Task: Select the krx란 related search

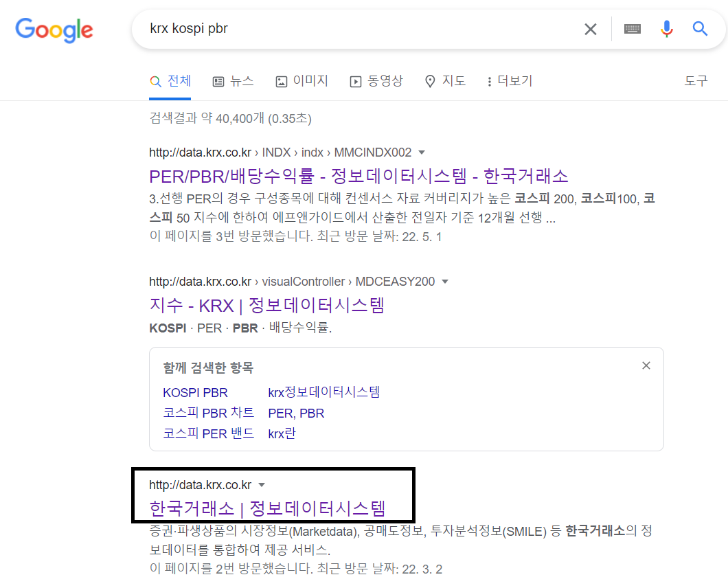Action: 282,433
